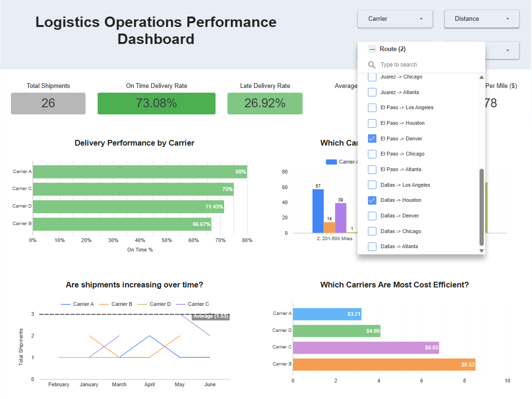Click the Late Delivery Rate 26.92% card
The height and width of the screenshot is (399, 532).
tap(265, 103)
